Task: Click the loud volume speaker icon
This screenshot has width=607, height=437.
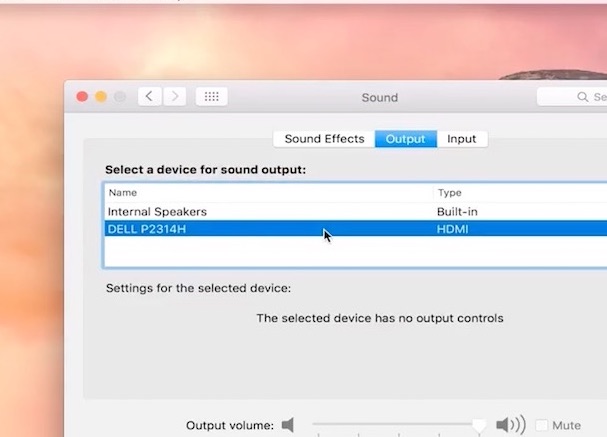Action: 511,425
